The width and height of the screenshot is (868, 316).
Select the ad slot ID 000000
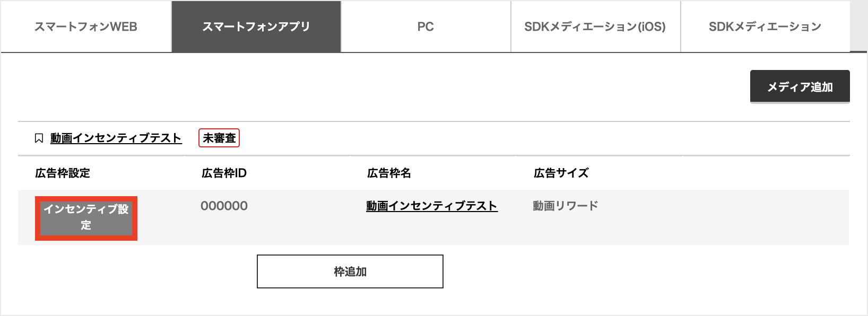pos(224,206)
